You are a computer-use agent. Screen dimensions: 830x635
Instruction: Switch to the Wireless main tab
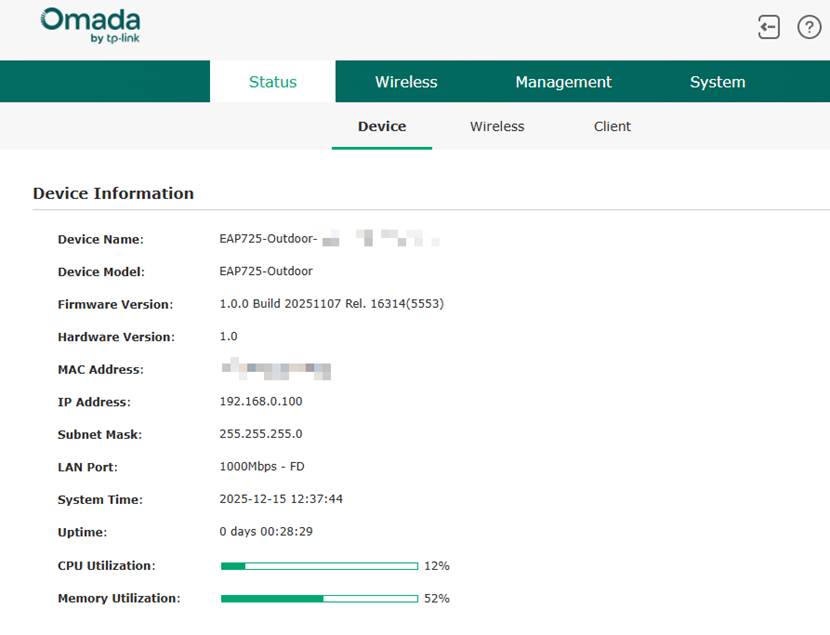pos(406,81)
